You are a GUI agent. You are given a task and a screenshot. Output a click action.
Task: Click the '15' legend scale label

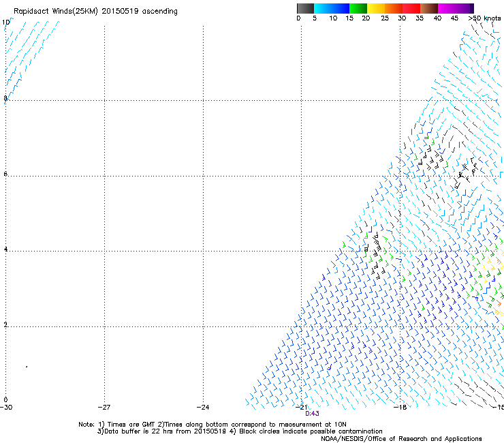pos(349,18)
